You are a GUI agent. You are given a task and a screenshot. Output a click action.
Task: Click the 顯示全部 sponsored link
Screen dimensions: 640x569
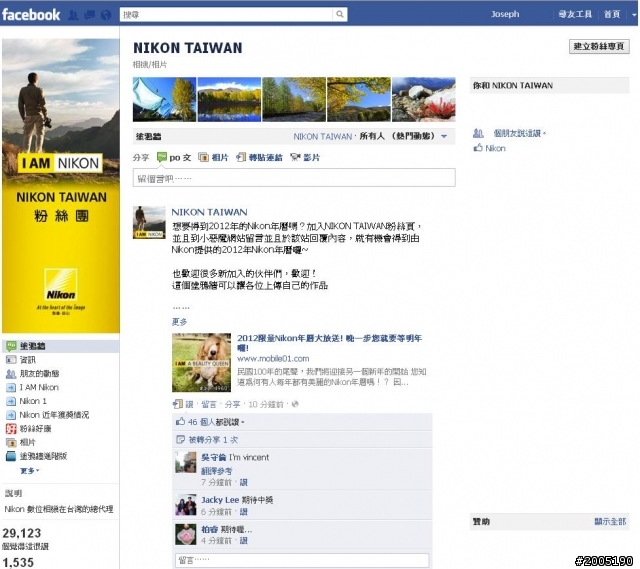(x=610, y=521)
